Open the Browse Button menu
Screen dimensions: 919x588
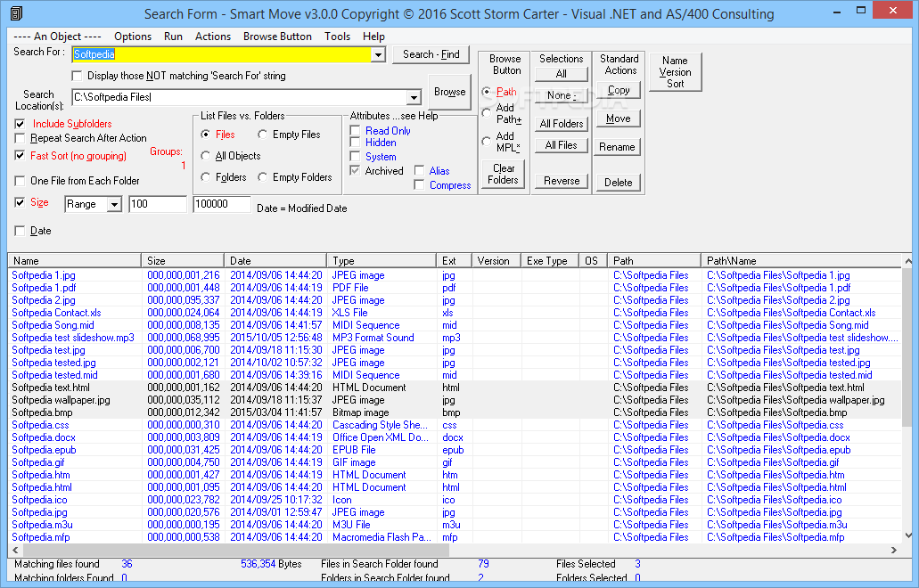tap(277, 37)
